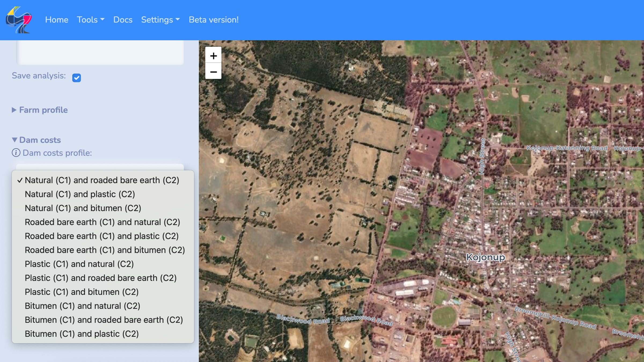Click the info icon beside Dam costs profile

16,153
